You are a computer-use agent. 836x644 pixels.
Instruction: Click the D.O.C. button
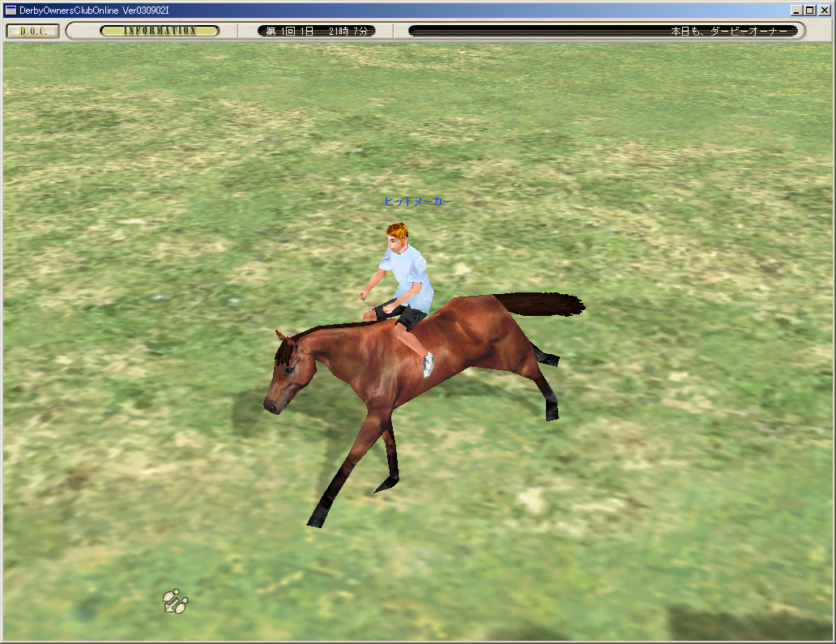32,31
